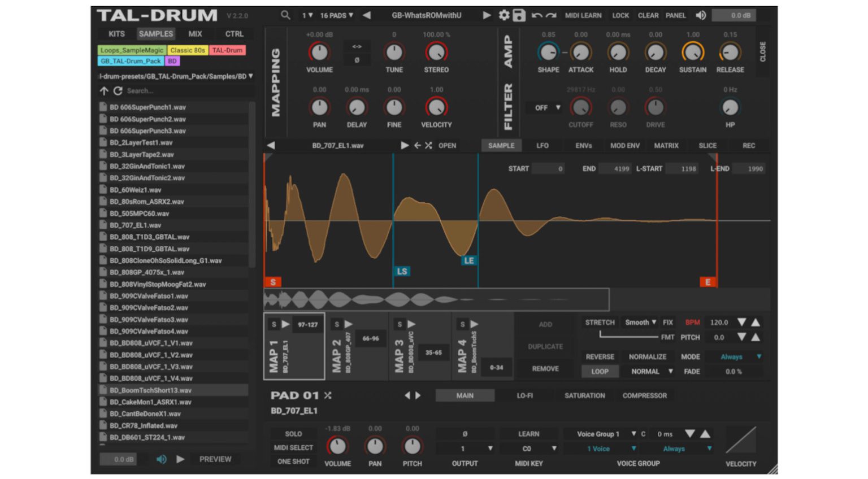Switch to the SAMPLES tab
The height and width of the screenshot is (479, 868).
tap(155, 33)
